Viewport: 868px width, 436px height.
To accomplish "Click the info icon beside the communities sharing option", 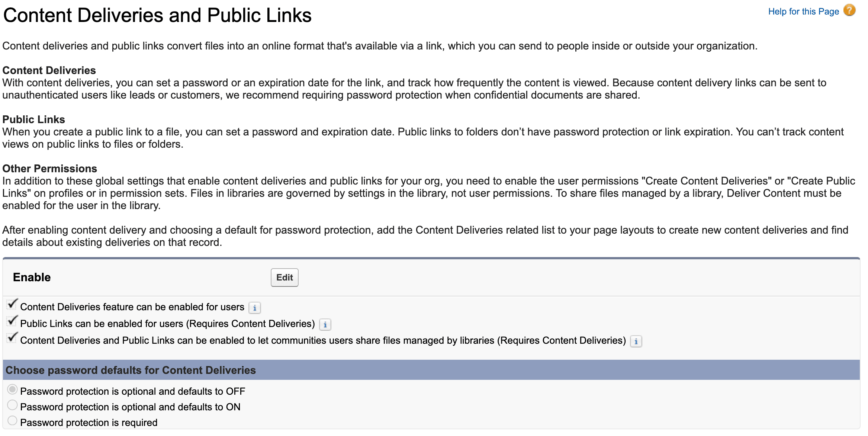I will [636, 342].
